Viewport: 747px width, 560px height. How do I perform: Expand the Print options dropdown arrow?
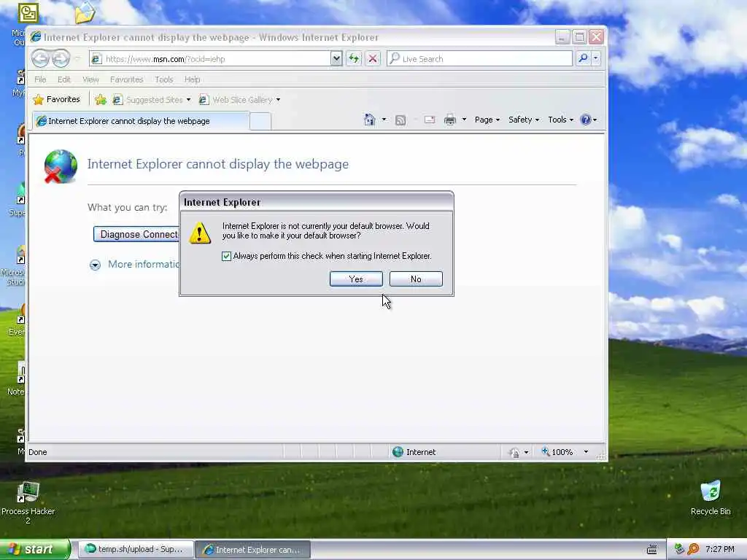click(x=464, y=120)
